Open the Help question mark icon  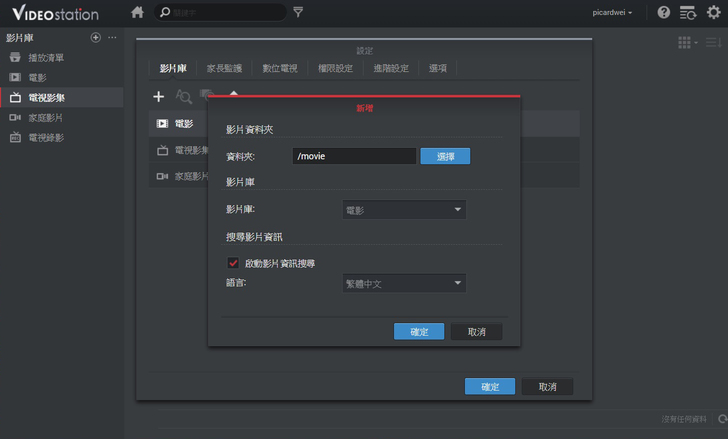coord(664,13)
